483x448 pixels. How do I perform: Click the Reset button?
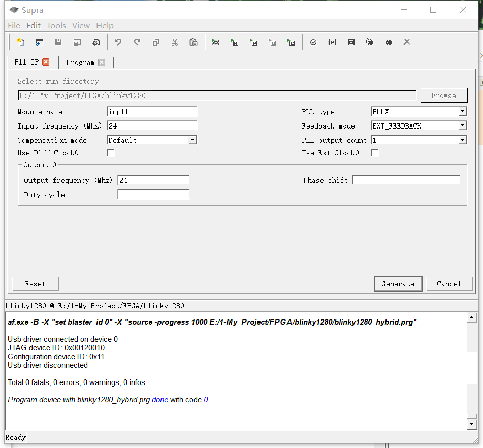(x=36, y=284)
